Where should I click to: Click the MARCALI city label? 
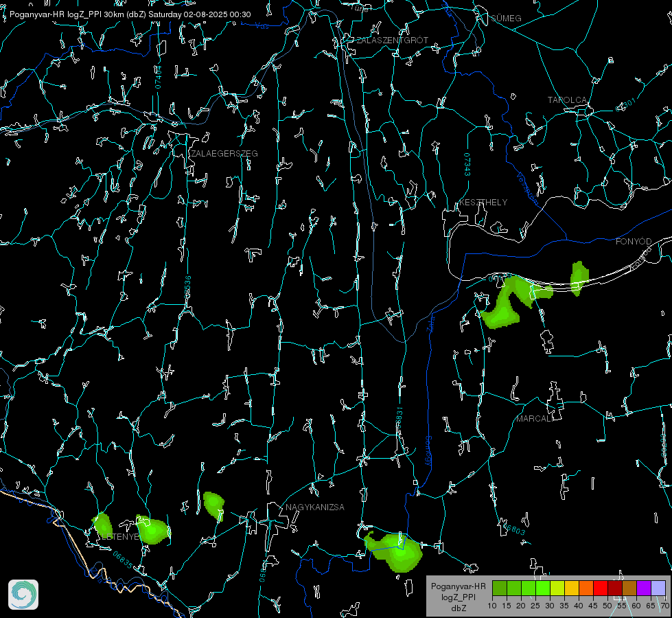point(535,419)
